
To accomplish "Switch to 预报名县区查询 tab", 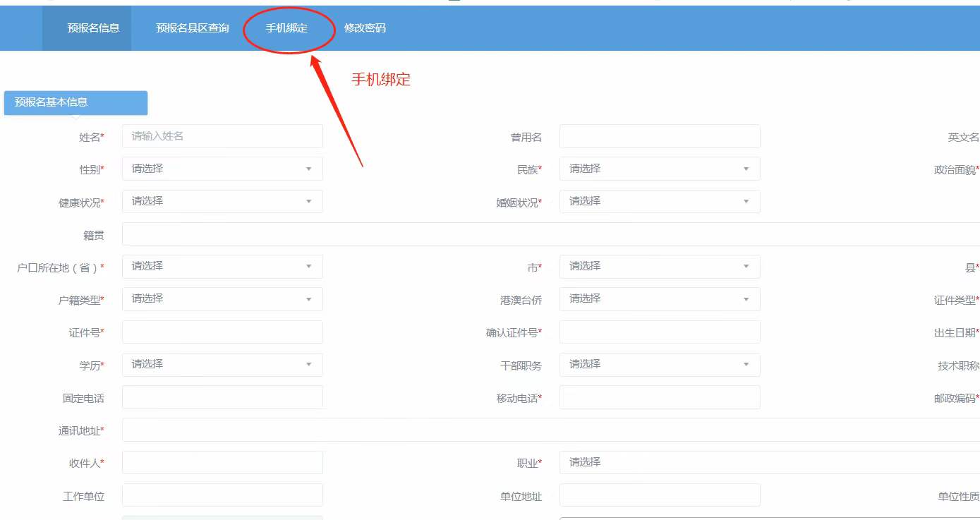I will pyautogui.click(x=192, y=28).
